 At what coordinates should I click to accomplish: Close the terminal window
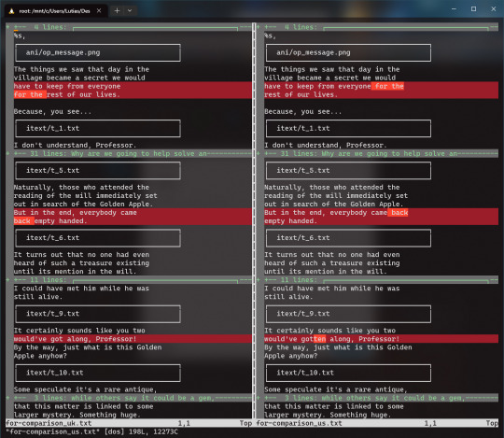tap(494, 9)
